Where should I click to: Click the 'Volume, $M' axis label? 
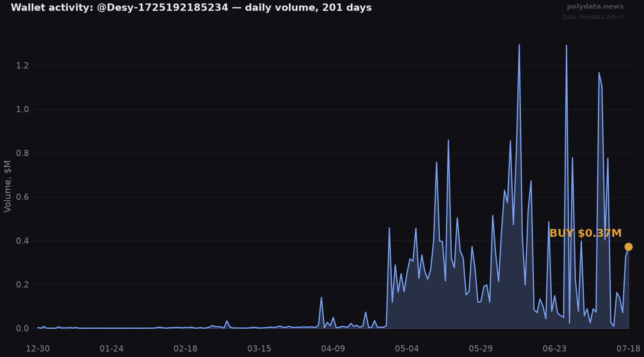click(x=7, y=186)
